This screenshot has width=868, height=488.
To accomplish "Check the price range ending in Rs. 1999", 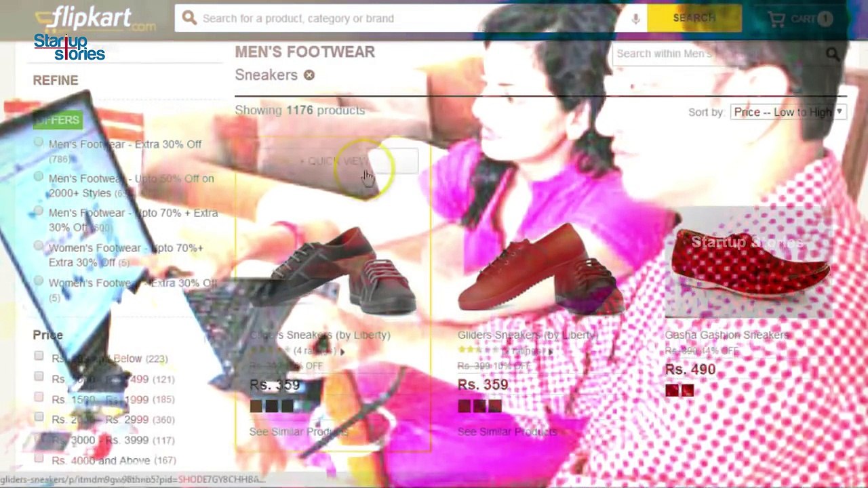I will 39,397.
